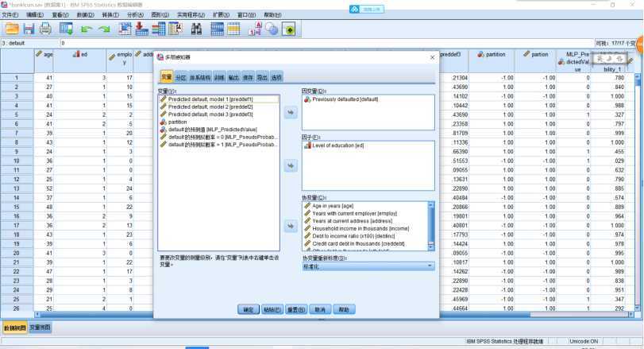The width and height of the screenshot is (644, 349).
Task: Select Previously defaulted [default] dependent variable
Action: click(345, 99)
